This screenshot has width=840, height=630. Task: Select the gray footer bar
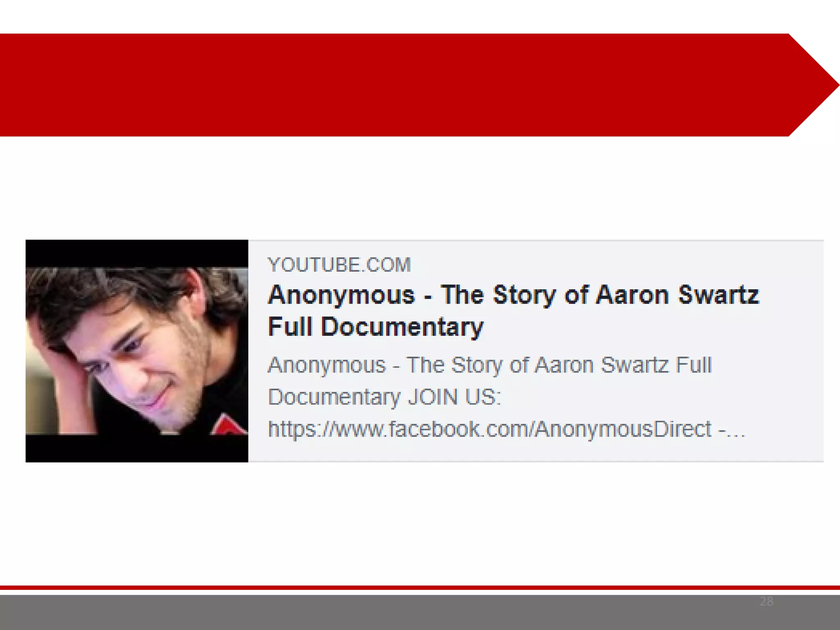tap(420, 612)
